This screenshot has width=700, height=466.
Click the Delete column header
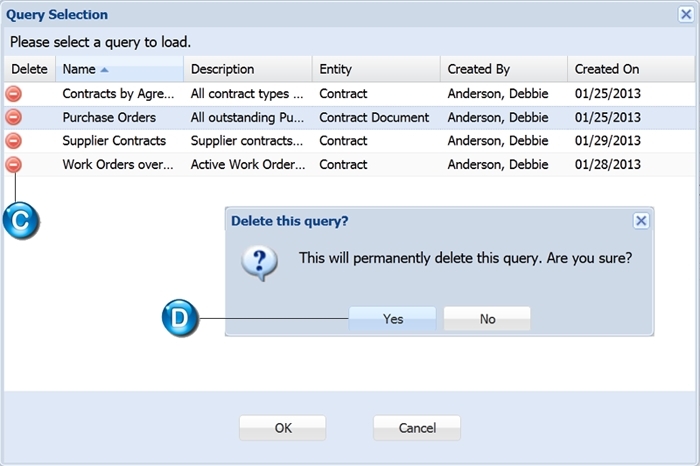point(29,69)
